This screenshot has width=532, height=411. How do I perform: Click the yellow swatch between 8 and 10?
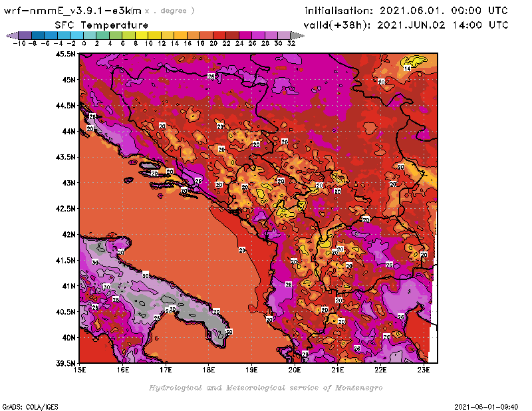141,35
